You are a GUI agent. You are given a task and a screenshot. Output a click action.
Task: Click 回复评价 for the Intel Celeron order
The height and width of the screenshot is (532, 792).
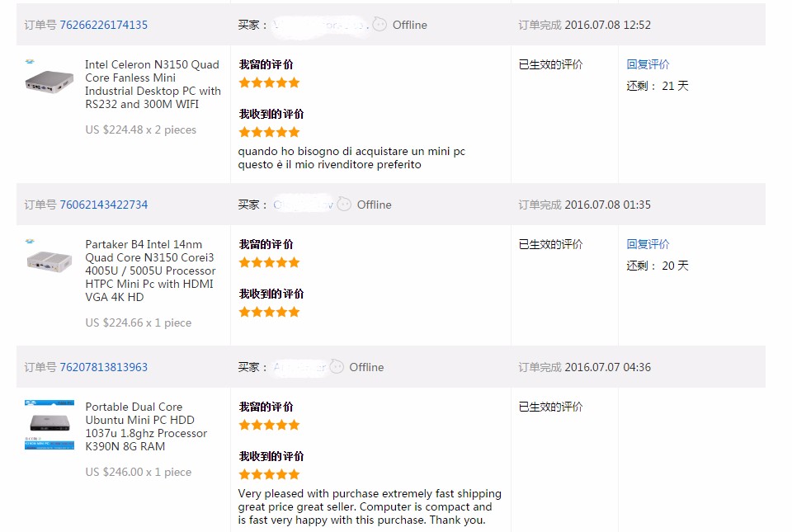pyautogui.click(x=648, y=64)
